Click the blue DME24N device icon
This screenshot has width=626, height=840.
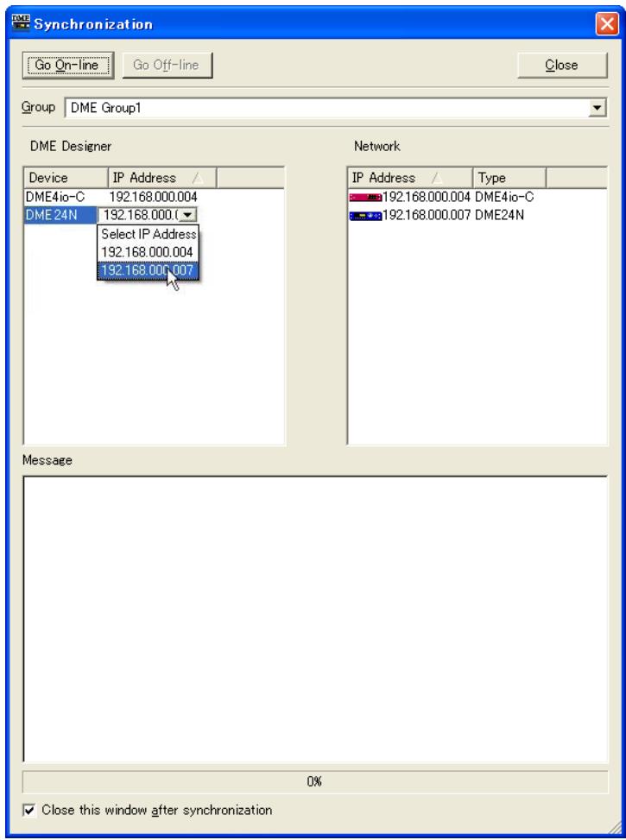[365, 215]
